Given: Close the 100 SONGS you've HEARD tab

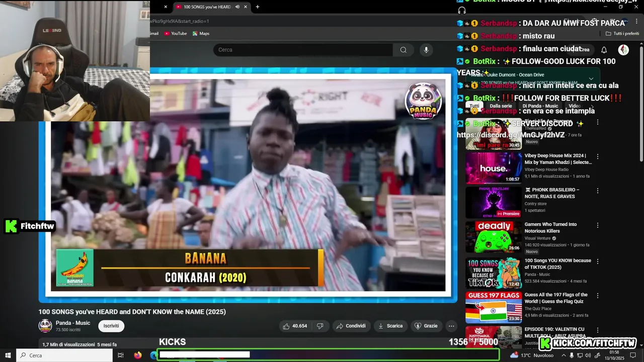Looking at the screenshot, I should [246, 7].
